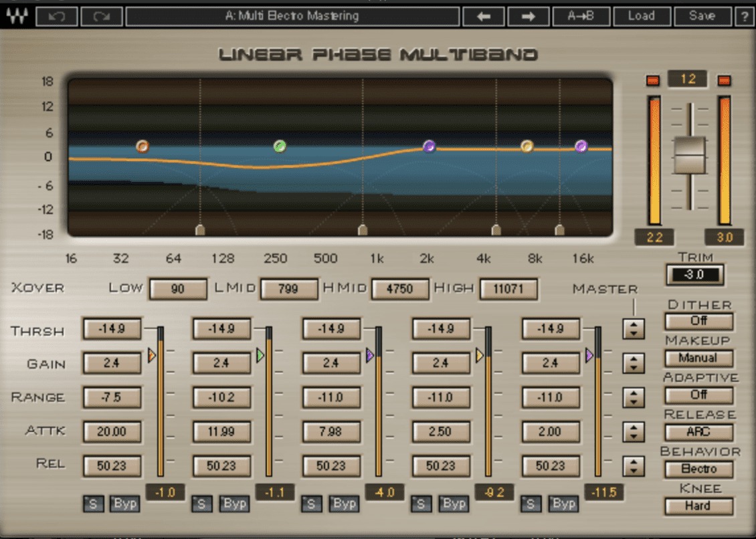
Task: Click the HMid crossover field showing 4750
Action: 399,289
